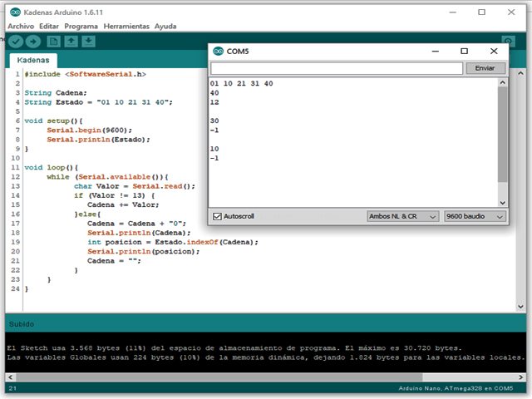Click the 'Serial.println(Estado);' line

point(98,140)
